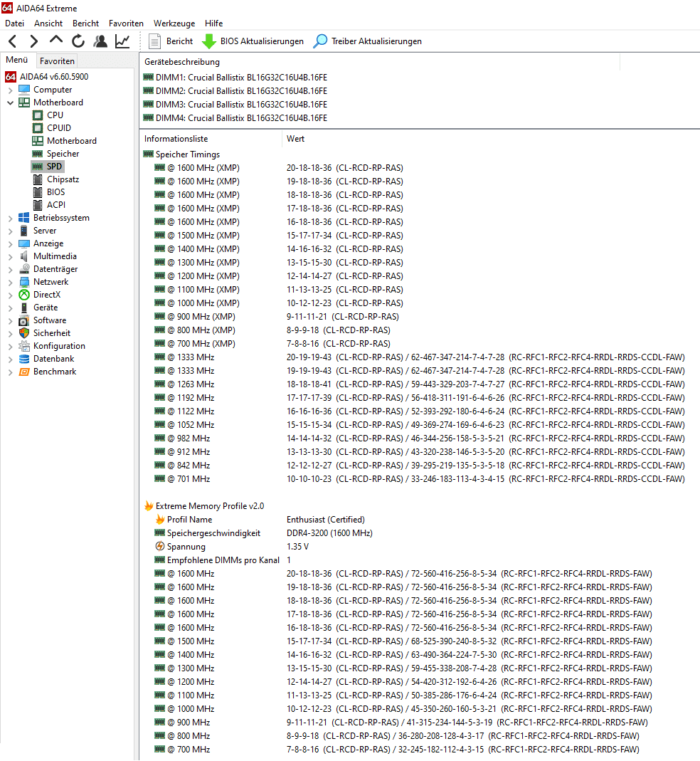The height and width of the screenshot is (761, 700).
Task: Click the Forward navigation arrow
Action: click(x=33, y=41)
